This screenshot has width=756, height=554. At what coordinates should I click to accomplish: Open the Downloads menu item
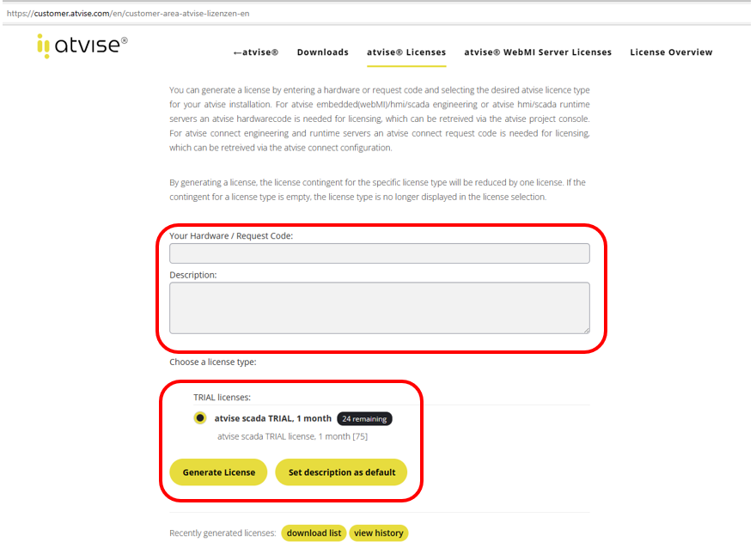[322, 52]
